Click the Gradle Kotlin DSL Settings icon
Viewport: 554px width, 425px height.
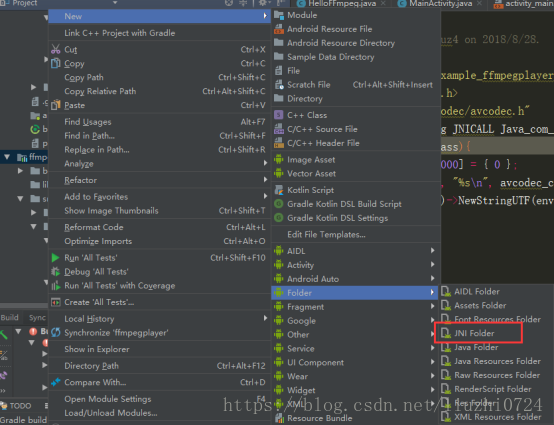click(x=279, y=218)
